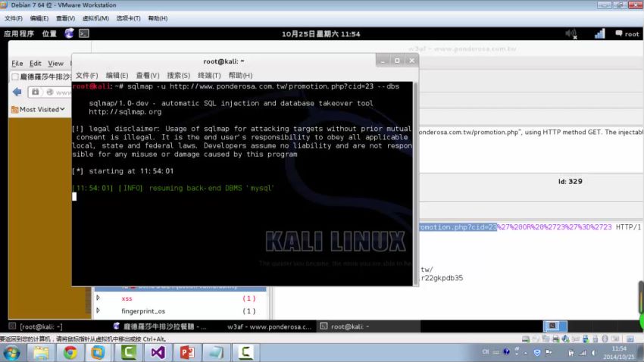Open the network signal indicator in Kali panel
The height and width of the screenshot is (362, 644).
[599, 33]
